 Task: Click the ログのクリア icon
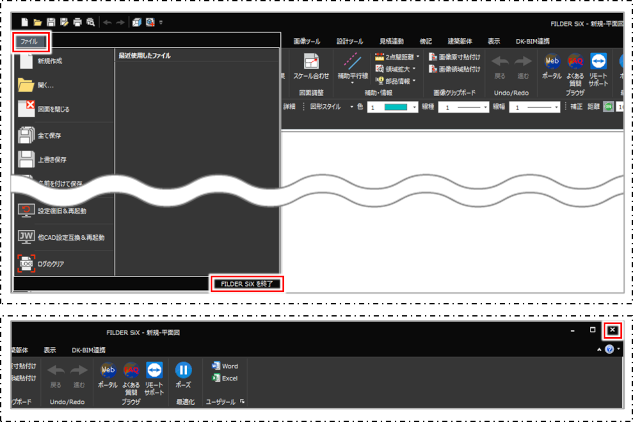(x=27, y=265)
